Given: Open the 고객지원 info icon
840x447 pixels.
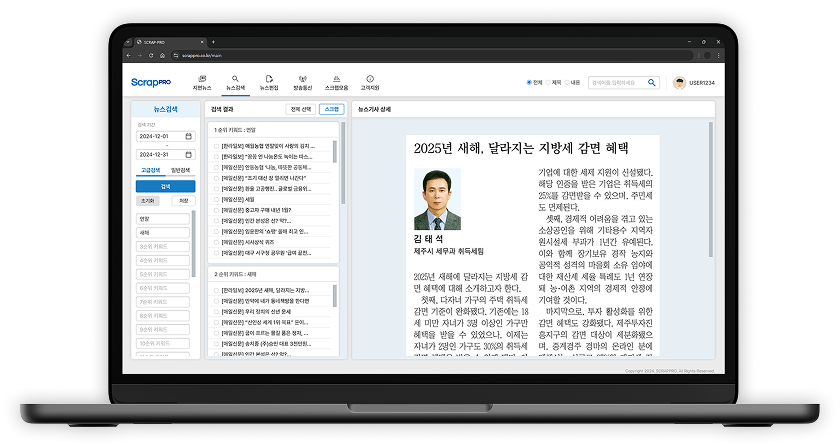Looking at the screenshot, I should click(371, 80).
